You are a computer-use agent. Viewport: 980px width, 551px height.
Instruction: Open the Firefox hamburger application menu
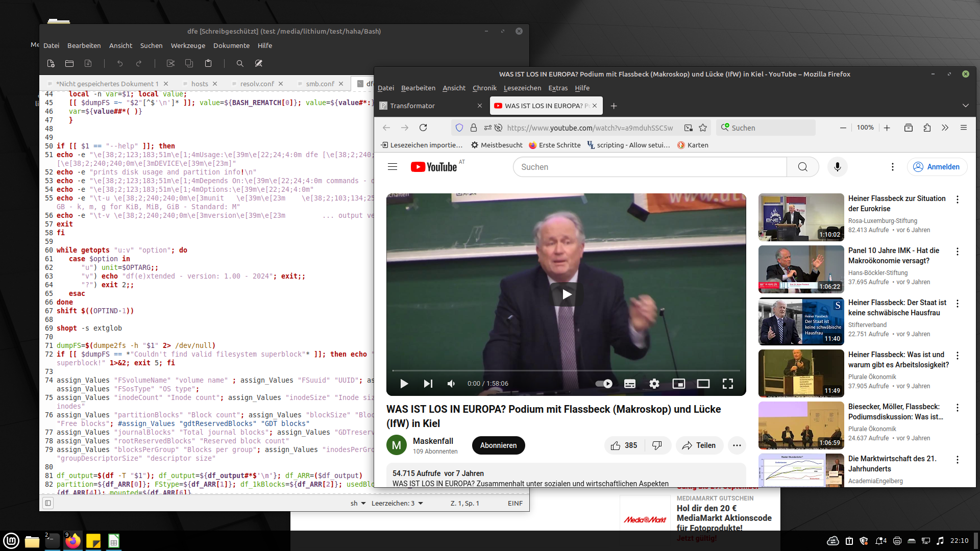point(964,128)
